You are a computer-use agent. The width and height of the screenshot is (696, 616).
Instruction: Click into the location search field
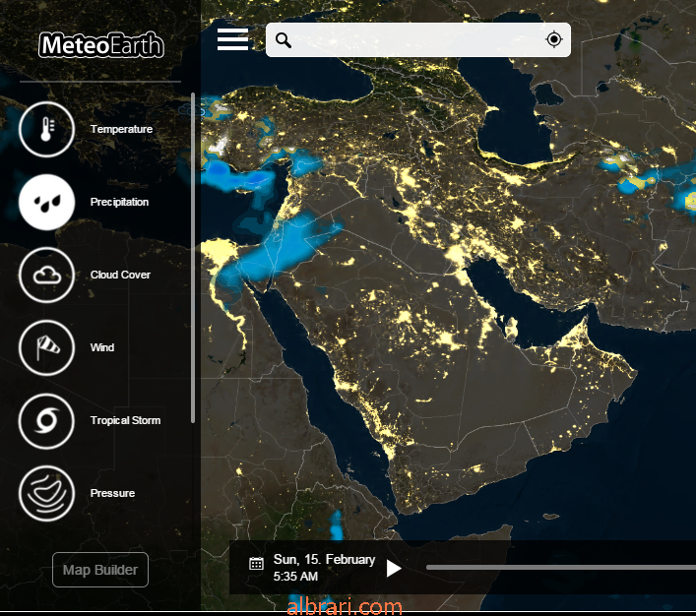point(418,40)
